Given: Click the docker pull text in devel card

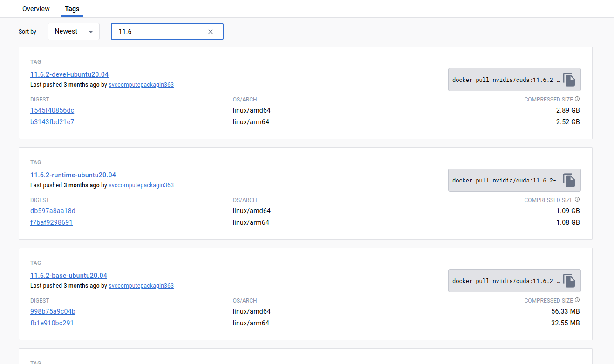Looking at the screenshot, I should pyautogui.click(x=506, y=80).
